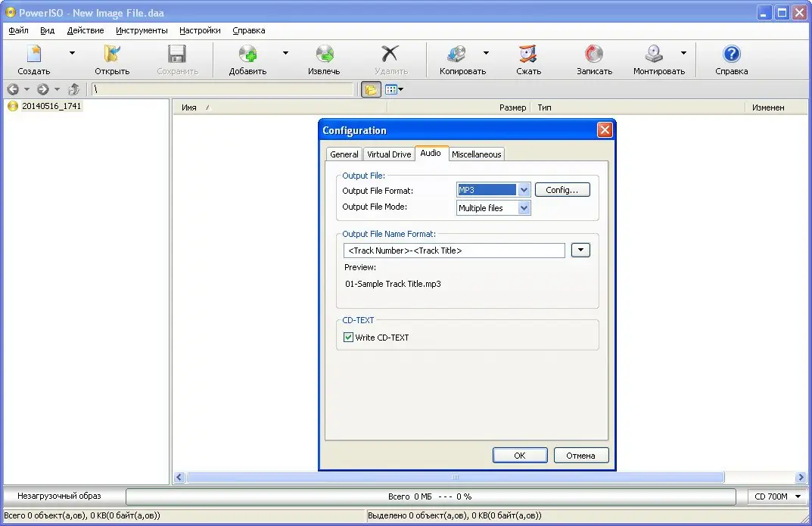This screenshot has height=526, width=812.
Task: Click the horizontal scrollbar left arrow
Action: (x=179, y=478)
